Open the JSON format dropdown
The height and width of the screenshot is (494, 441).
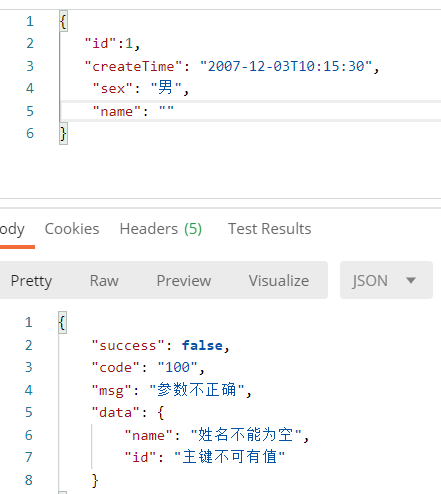pos(386,280)
